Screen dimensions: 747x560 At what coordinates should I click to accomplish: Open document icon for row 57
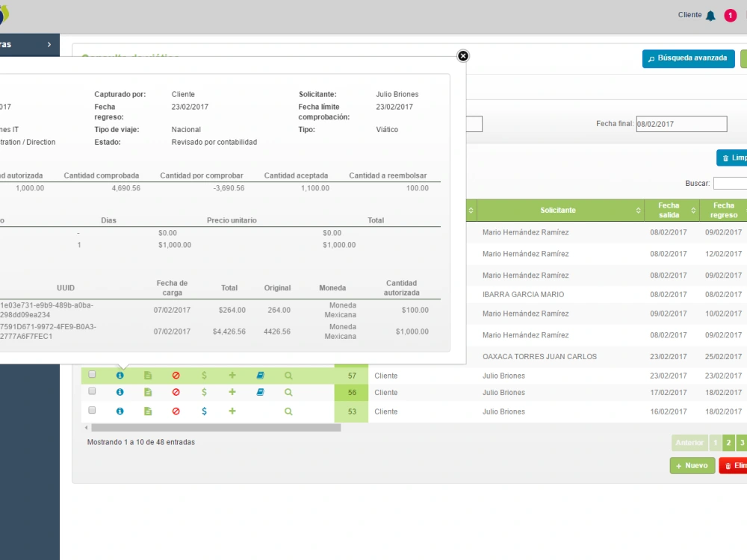coord(148,376)
